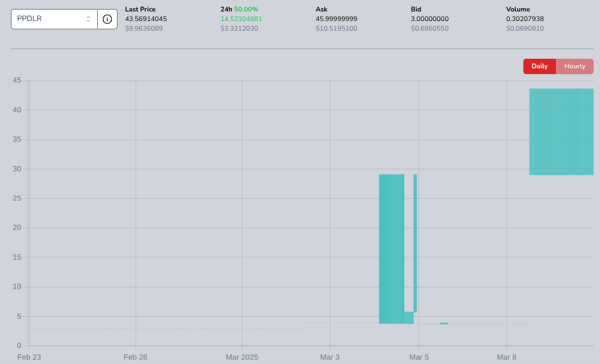Click the Volume value 0.30207938

pyautogui.click(x=525, y=19)
